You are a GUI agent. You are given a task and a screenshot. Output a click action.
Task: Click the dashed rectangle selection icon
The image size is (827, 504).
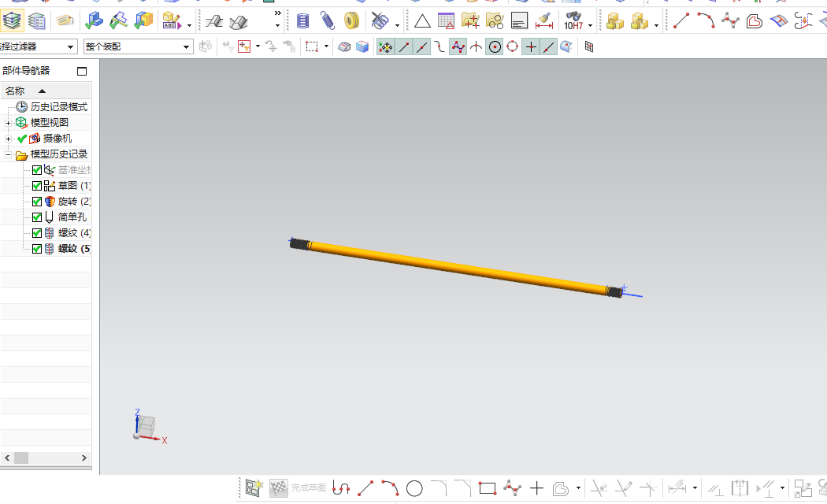coord(312,47)
